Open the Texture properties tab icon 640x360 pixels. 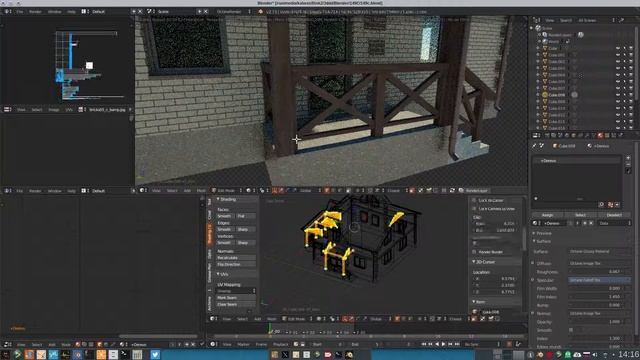point(607,135)
